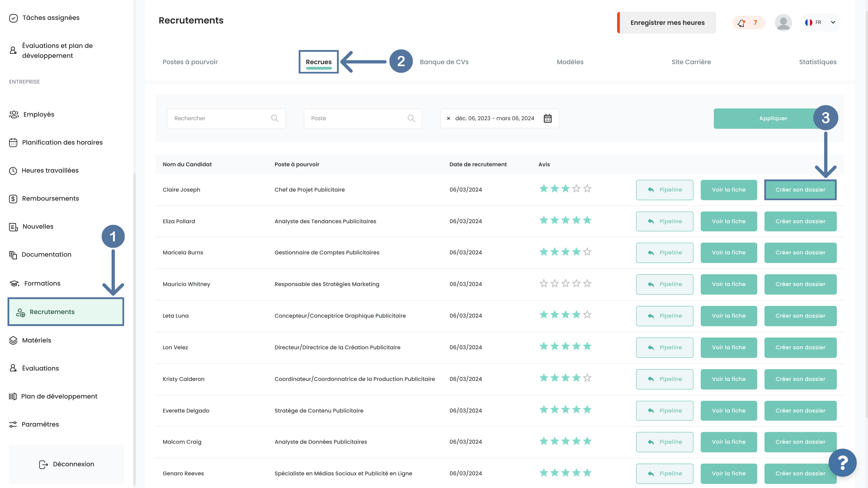Image resolution: width=868 pixels, height=488 pixels.
Task: Click Enregistrer mes heures button
Action: coord(666,23)
